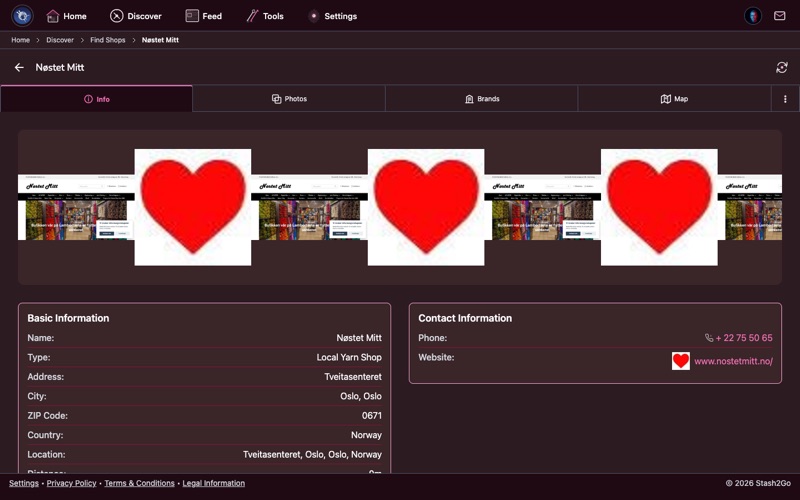Screen dimensions: 800x500
Task: Select the 'Local Yarn Shop' type value
Action: pos(349,357)
